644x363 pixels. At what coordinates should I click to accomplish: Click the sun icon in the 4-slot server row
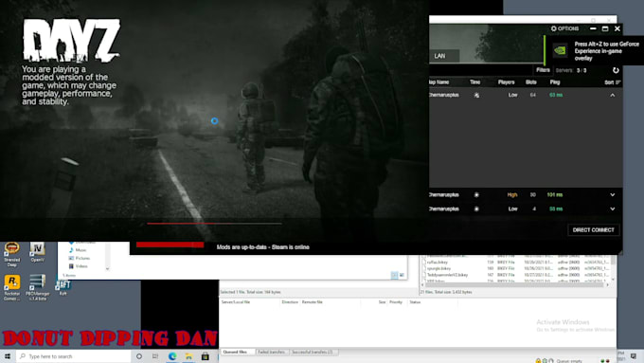coord(476,209)
